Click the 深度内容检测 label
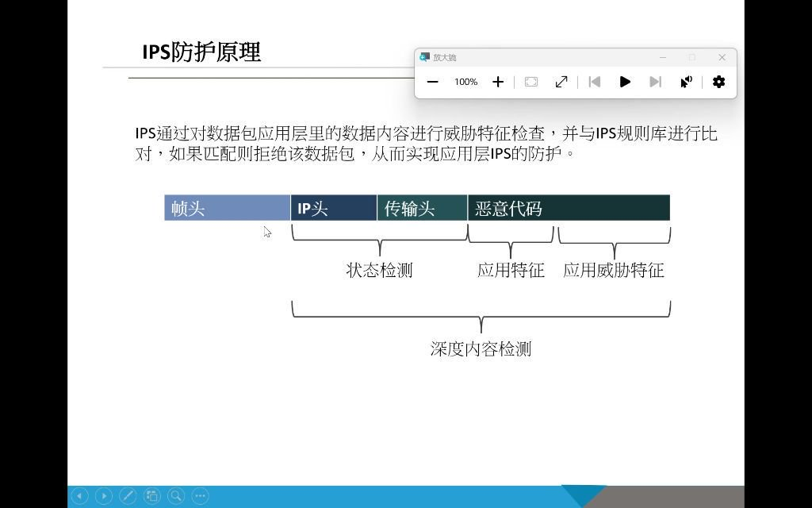The image size is (812, 508). (x=481, y=348)
